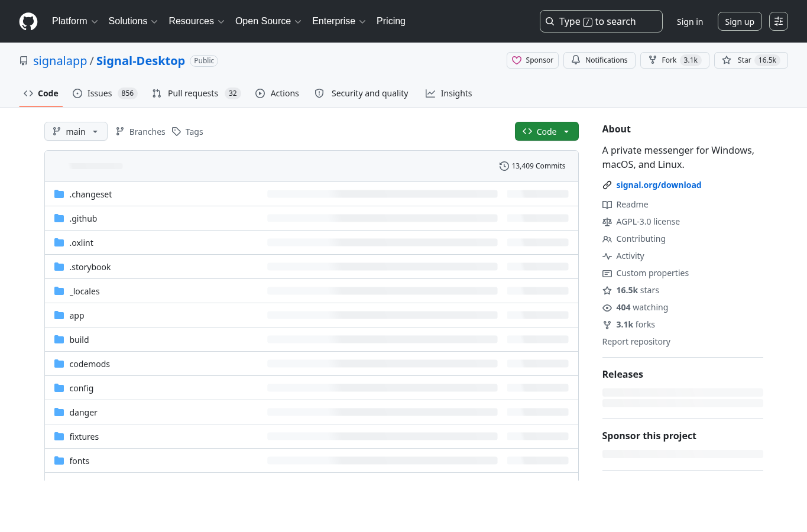Click the star icon beside 16.5k stars
The width and height of the screenshot is (807, 532).
click(x=607, y=290)
